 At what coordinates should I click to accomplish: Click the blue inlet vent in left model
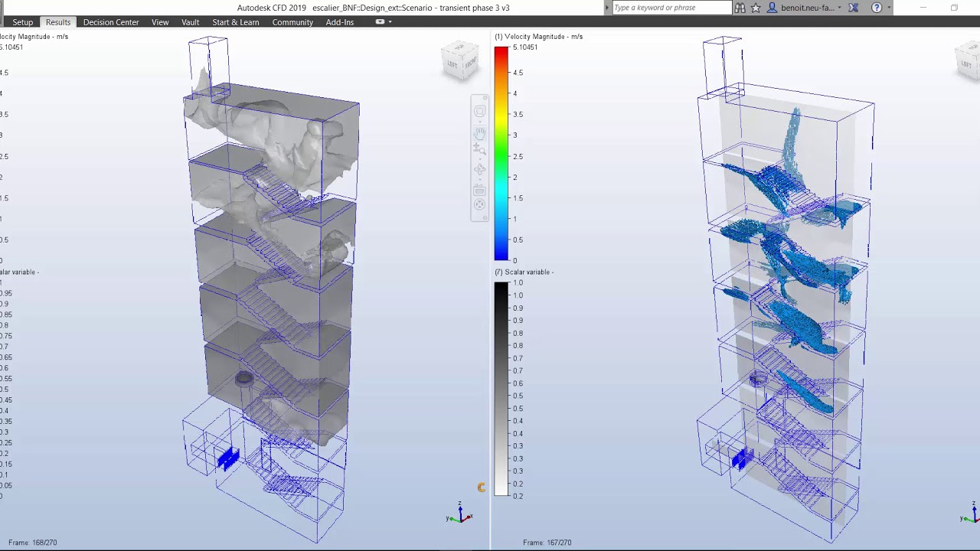click(228, 458)
